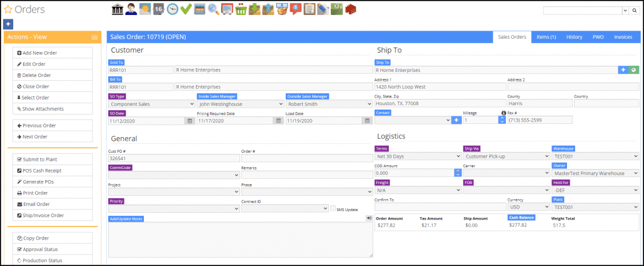
Task: Open the green shopping basket icon
Action: 241,9
